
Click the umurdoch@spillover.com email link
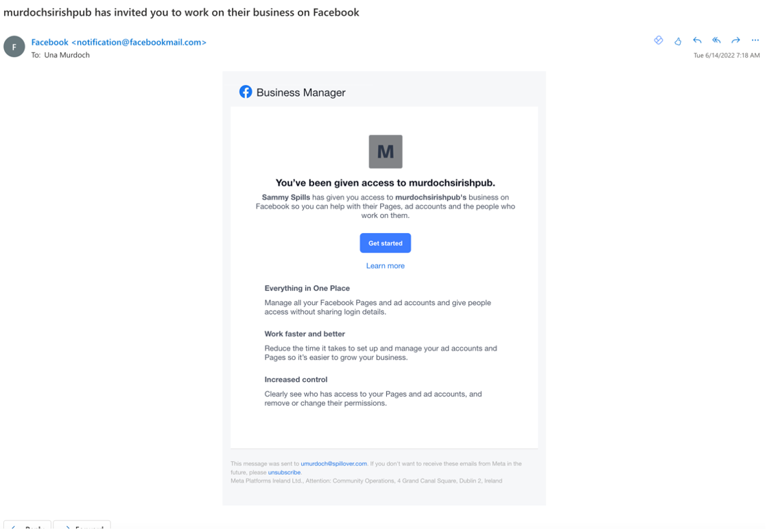pyautogui.click(x=333, y=463)
